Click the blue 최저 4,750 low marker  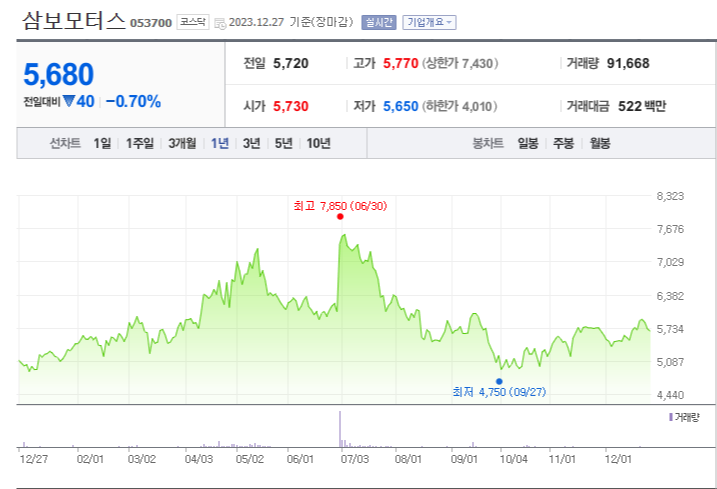coord(499,382)
